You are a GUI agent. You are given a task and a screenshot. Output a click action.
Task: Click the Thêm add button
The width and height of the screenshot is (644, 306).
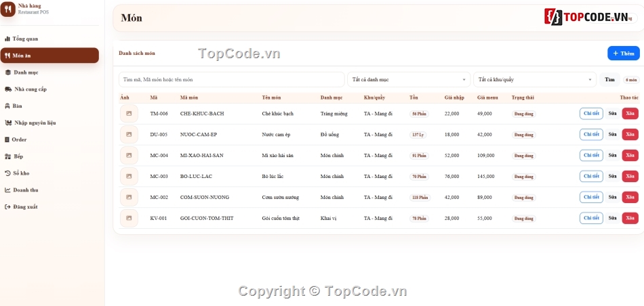[624, 53]
